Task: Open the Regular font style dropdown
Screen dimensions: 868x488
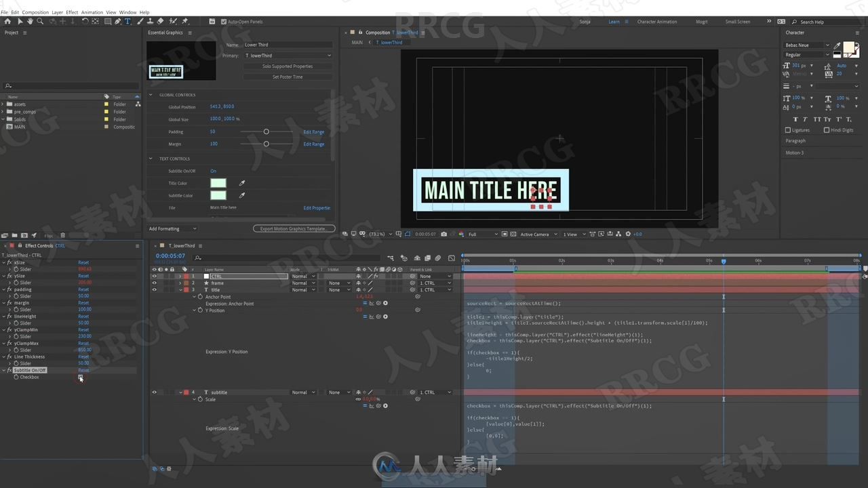Action: tap(807, 54)
